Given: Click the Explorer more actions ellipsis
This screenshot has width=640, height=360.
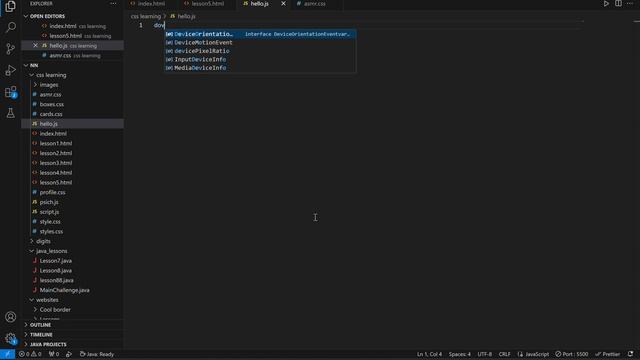Looking at the screenshot, I should tap(113, 4).
